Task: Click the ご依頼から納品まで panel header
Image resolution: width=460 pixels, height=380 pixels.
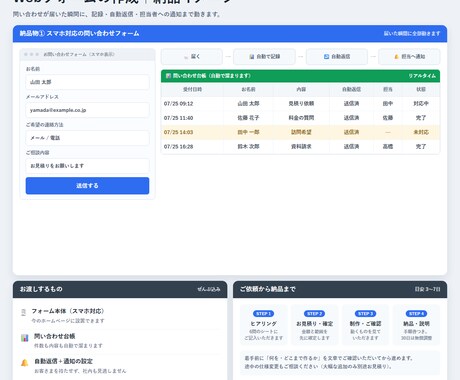Action: tap(340, 289)
